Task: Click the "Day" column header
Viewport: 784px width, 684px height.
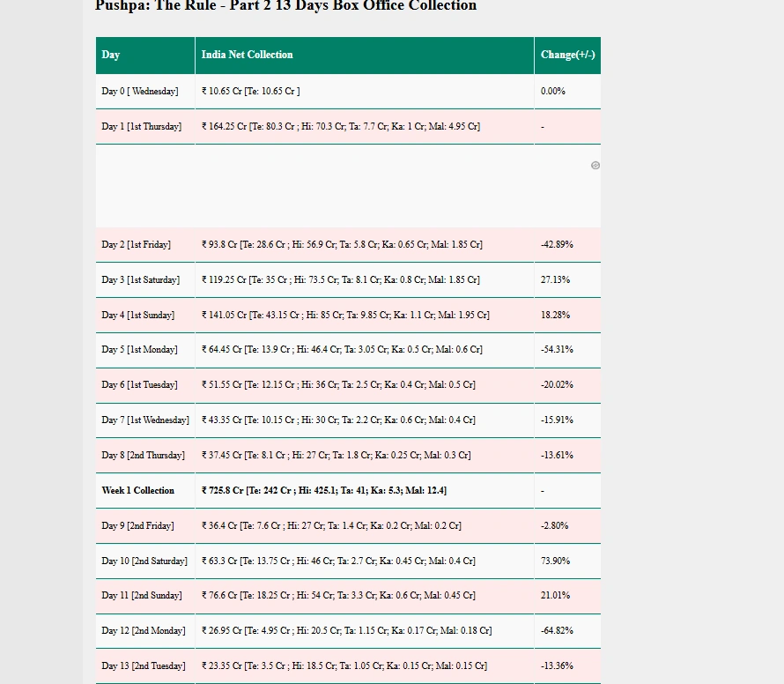Action: (x=111, y=55)
